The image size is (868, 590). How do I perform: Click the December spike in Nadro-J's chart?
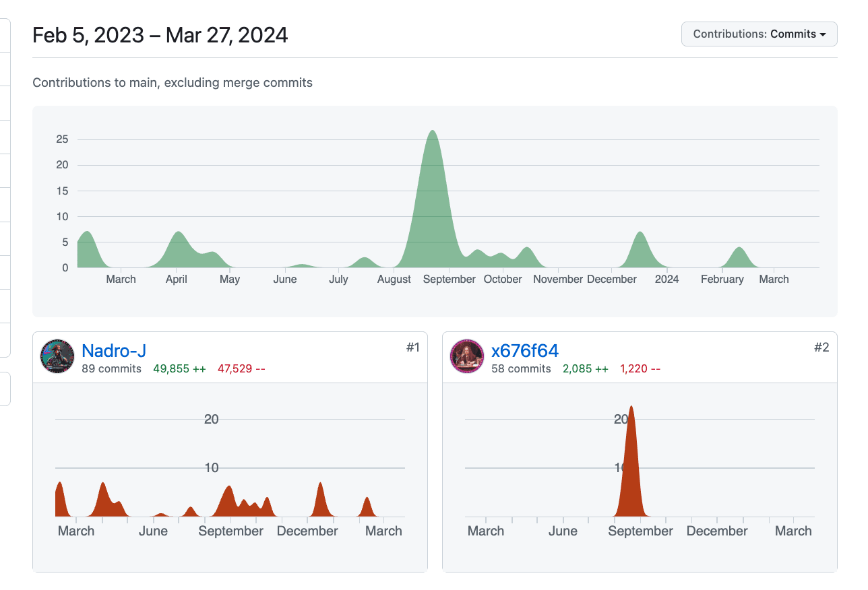tap(320, 502)
